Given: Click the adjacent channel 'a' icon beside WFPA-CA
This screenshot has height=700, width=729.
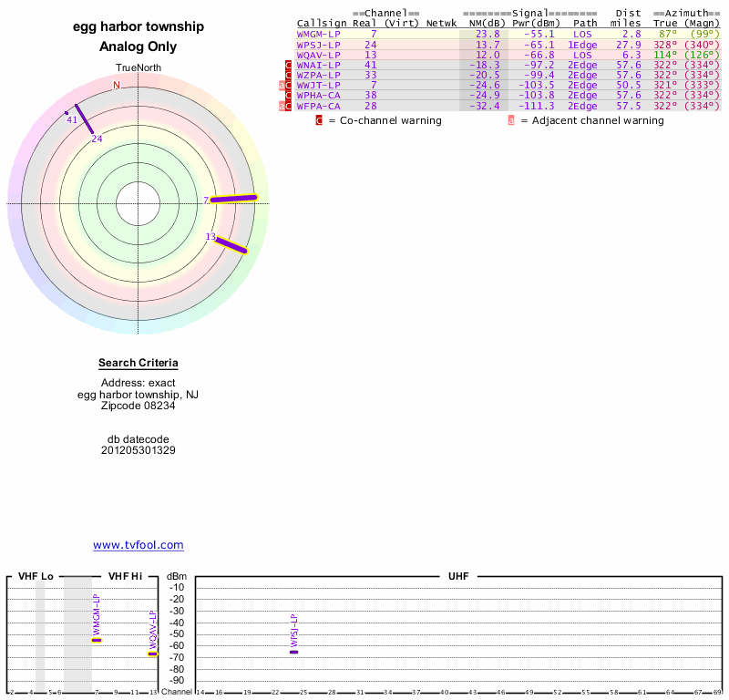Looking at the screenshot, I should (x=282, y=107).
